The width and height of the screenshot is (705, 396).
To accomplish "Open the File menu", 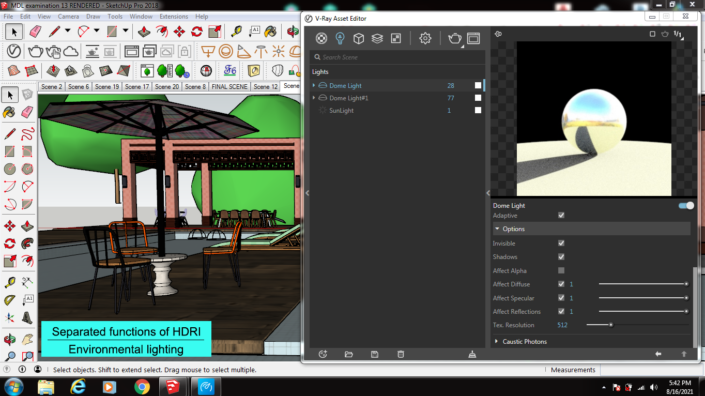I will click(x=8, y=17).
